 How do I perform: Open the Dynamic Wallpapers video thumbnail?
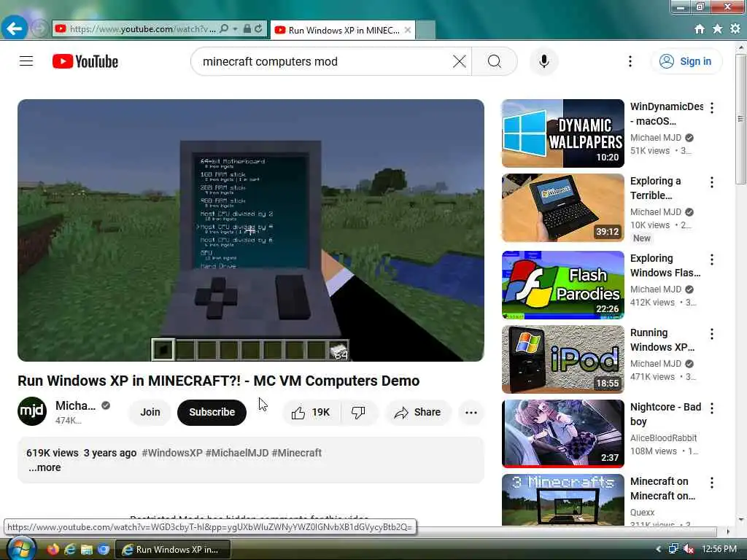[562, 133]
